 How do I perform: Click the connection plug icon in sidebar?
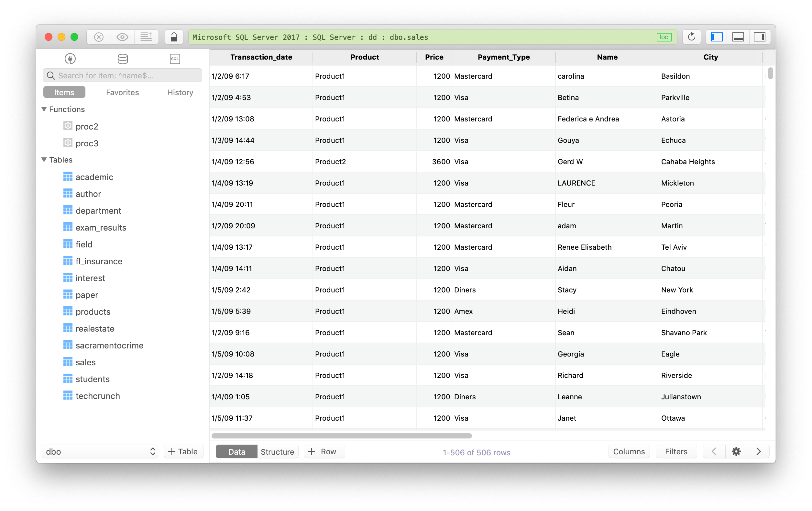70,59
